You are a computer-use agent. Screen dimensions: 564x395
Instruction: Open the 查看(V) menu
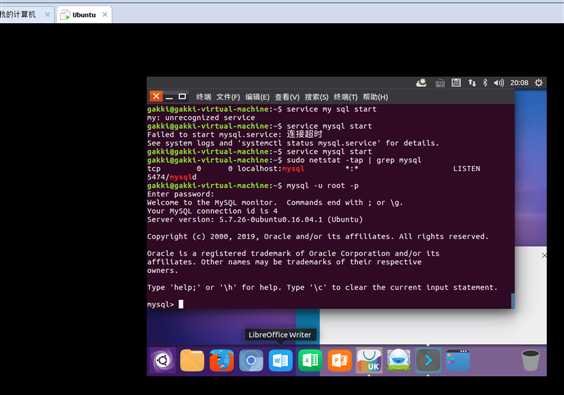(x=287, y=97)
